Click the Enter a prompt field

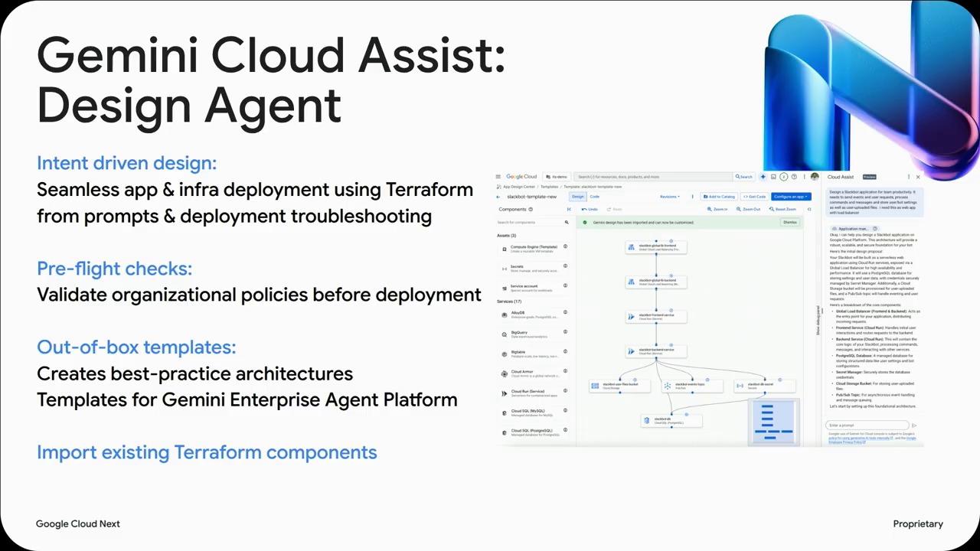point(868,425)
